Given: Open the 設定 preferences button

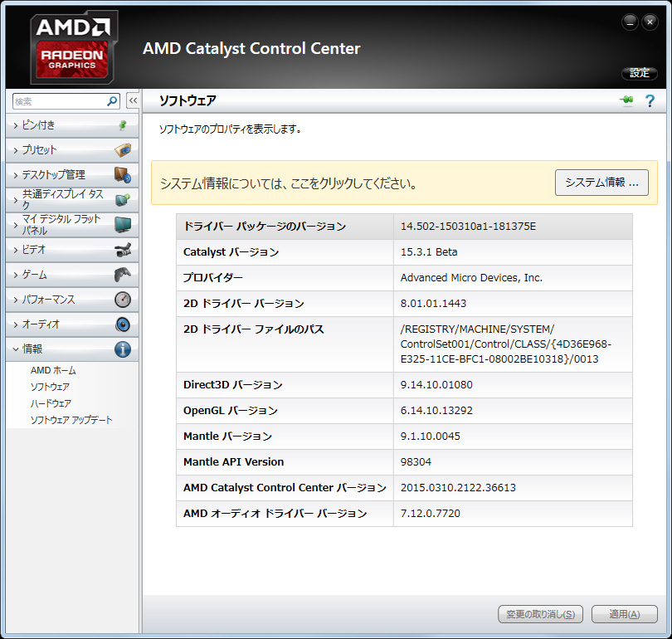Looking at the screenshot, I should [x=640, y=73].
